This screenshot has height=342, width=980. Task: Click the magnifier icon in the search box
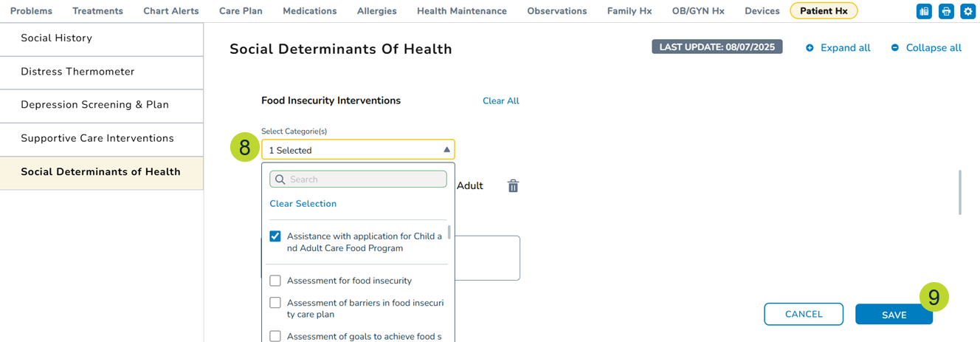pyautogui.click(x=280, y=179)
